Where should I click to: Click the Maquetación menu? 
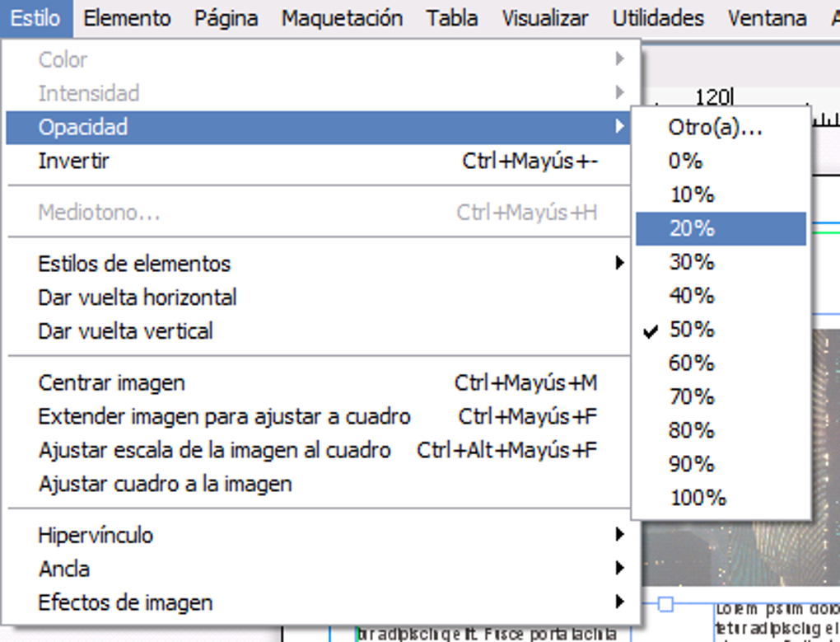(342, 18)
